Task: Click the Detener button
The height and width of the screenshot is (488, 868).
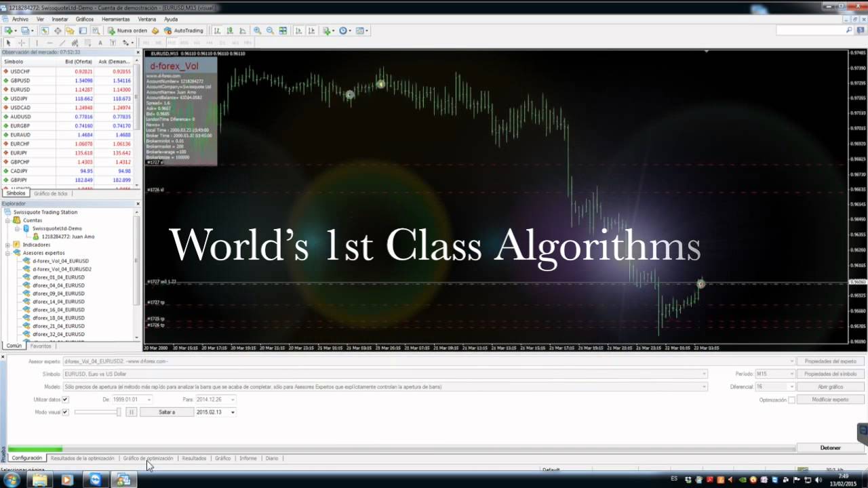Action: pyautogui.click(x=831, y=448)
